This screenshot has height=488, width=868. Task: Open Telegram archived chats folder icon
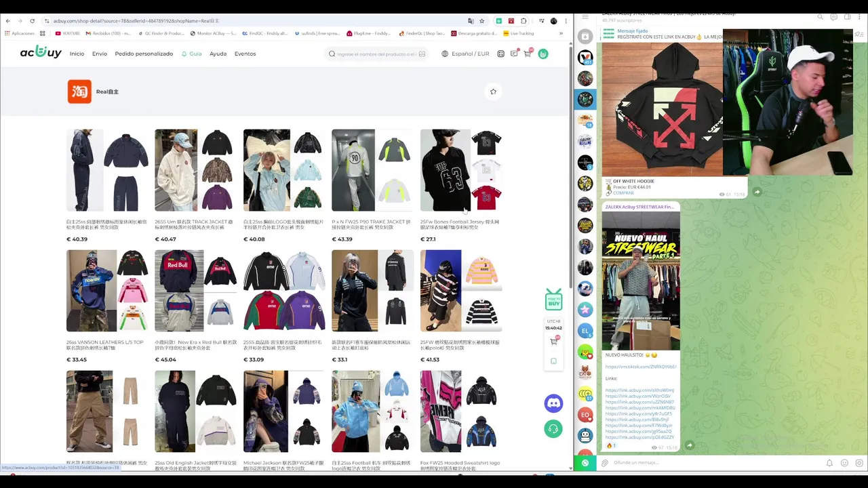click(x=585, y=37)
